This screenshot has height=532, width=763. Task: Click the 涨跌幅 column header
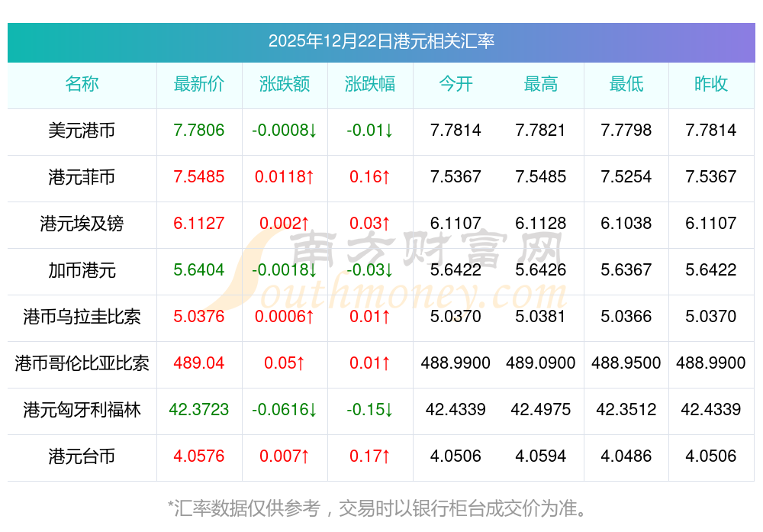coord(370,84)
